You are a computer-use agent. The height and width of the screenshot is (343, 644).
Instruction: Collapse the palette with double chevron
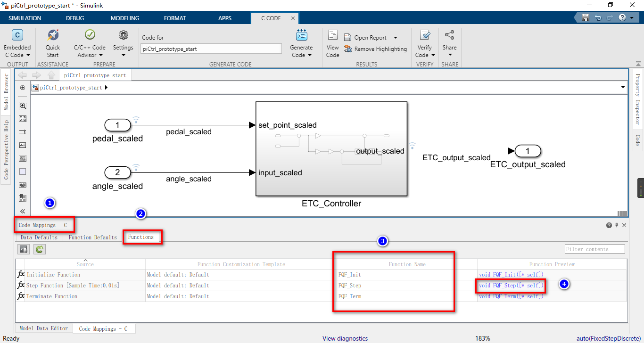[23, 212]
